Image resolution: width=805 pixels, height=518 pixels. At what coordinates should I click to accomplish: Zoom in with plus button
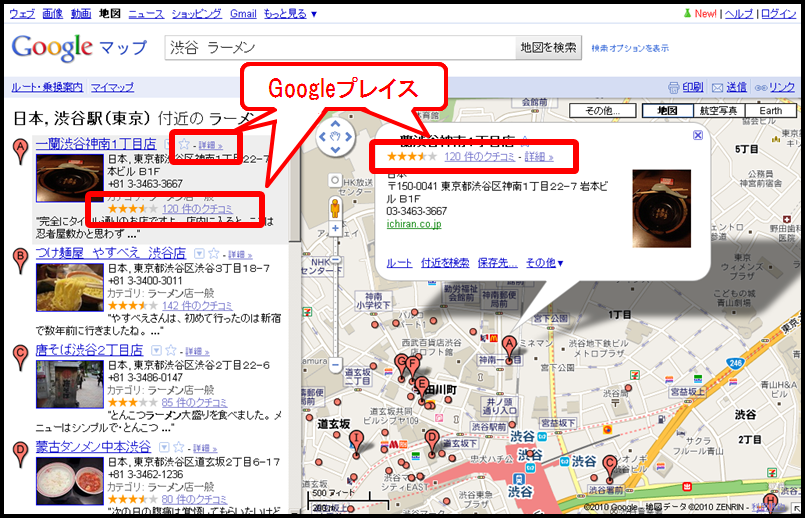(x=335, y=228)
